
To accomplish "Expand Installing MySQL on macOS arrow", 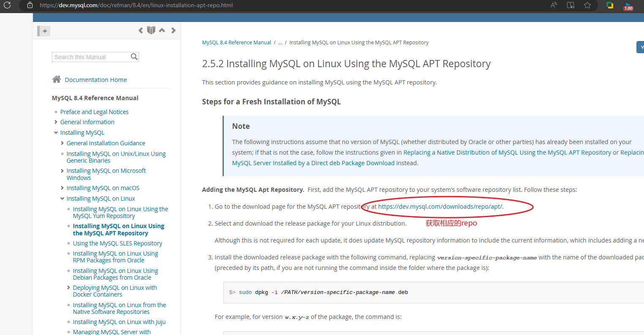I will (x=62, y=188).
